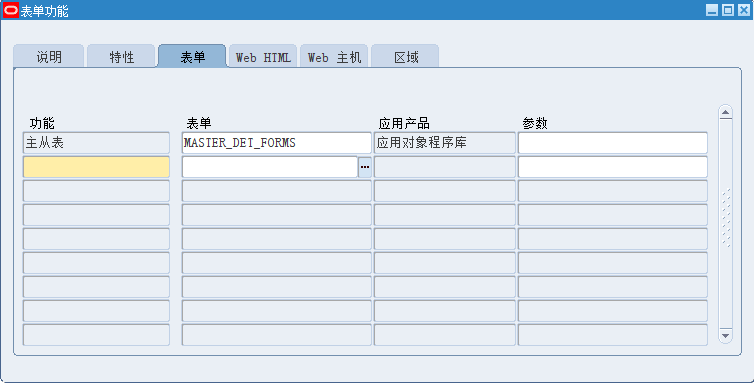Viewport: 754px width, 384px height.
Task: Maximize the 表单功能 window
Action: (x=728, y=10)
